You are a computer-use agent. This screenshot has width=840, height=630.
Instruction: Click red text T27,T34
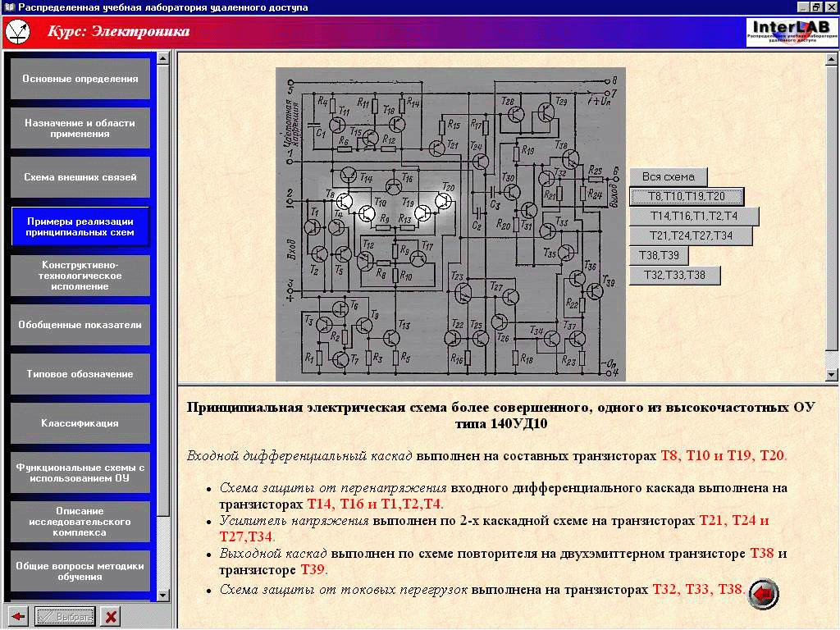click(247, 536)
